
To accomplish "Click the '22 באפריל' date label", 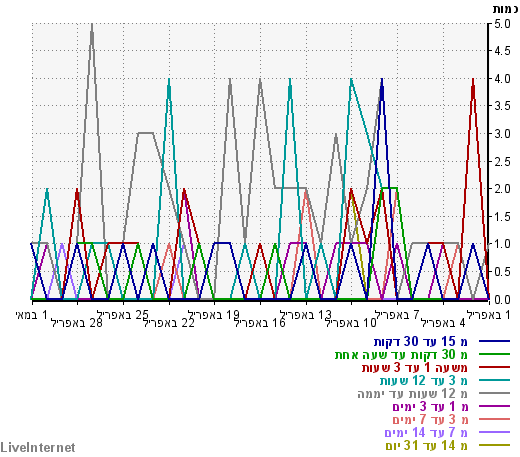I will click(x=169, y=323).
